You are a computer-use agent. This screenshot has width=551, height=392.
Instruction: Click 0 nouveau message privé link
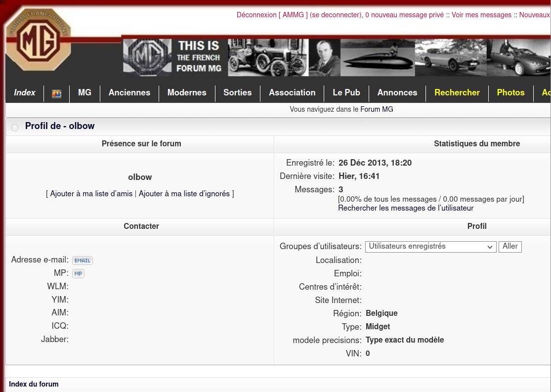404,15
